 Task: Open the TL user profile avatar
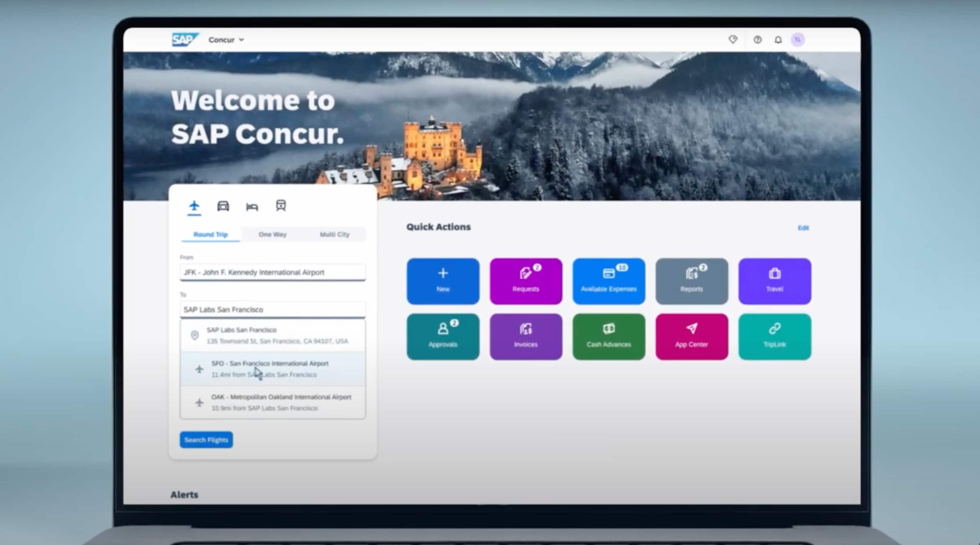798,39
